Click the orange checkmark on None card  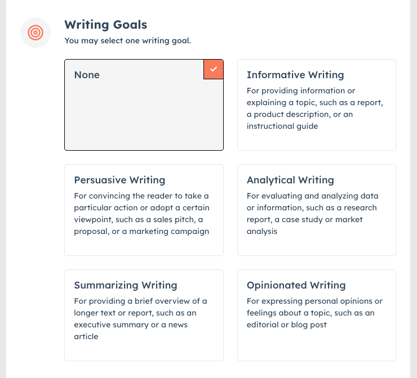[x=213, y=69]
